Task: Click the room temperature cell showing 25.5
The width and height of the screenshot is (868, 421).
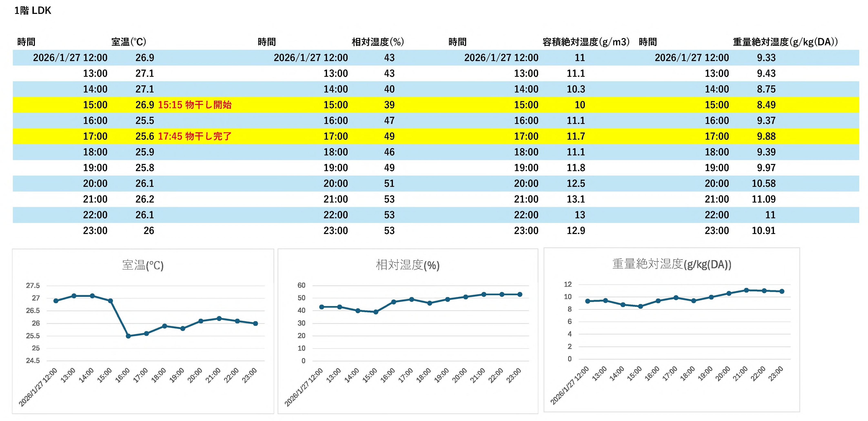Action: (145, 120)
